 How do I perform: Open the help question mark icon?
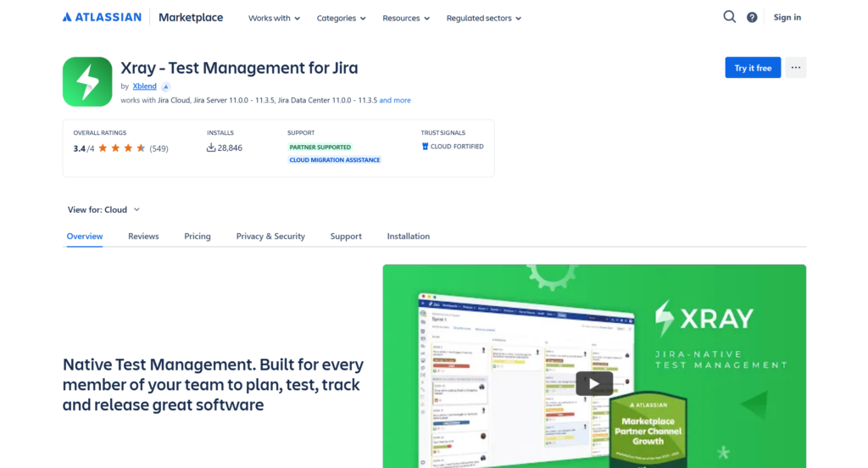pos(752,18)
